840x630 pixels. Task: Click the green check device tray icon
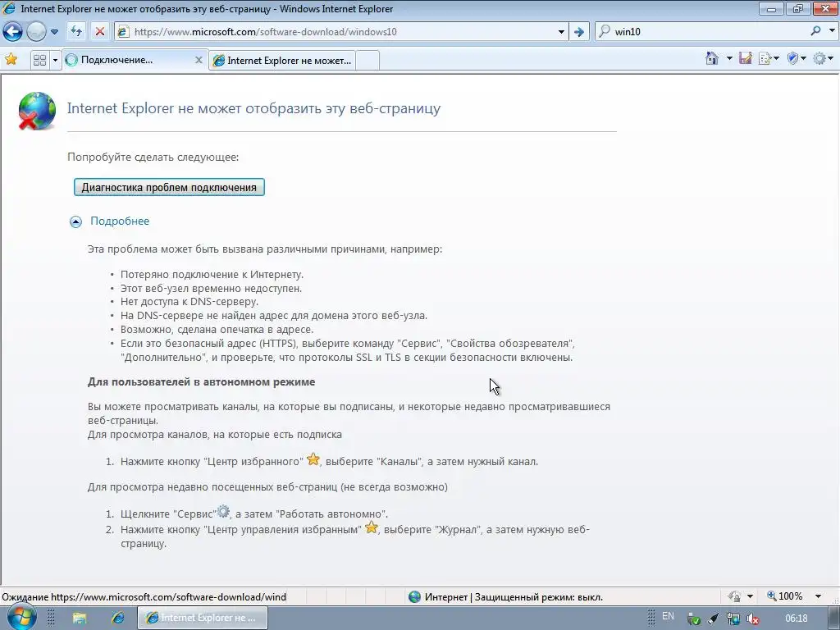pos(694,619)
